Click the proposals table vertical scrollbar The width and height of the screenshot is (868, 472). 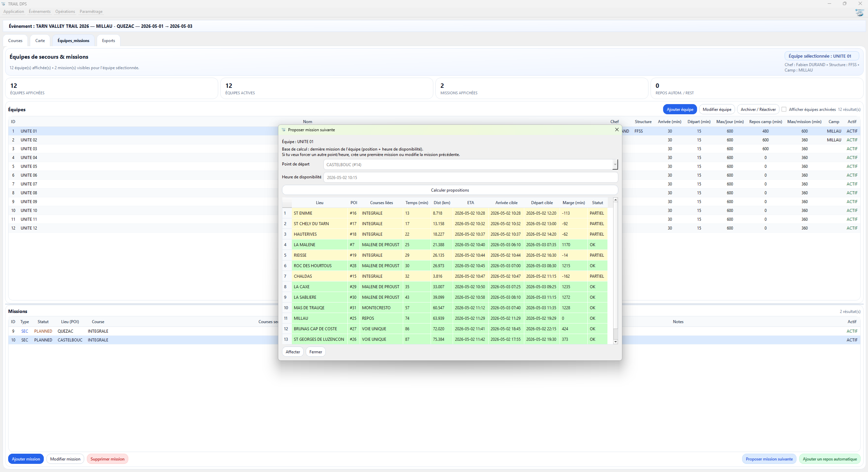[615, 264]
